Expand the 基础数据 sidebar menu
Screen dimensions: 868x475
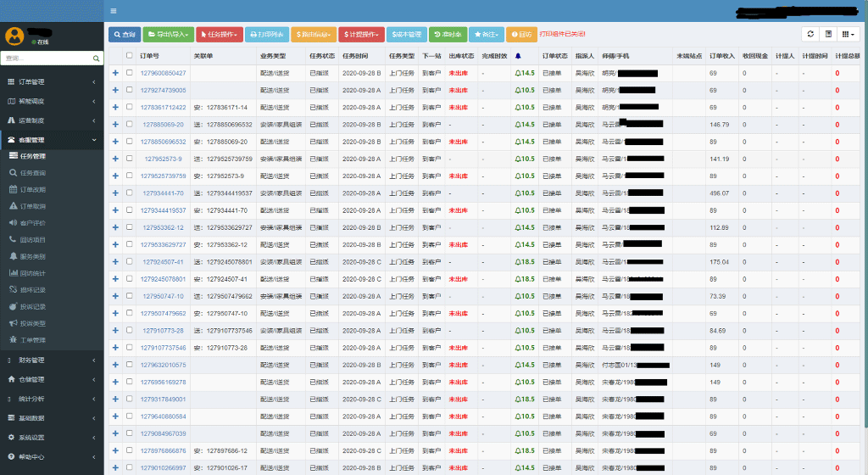point(52,418)
